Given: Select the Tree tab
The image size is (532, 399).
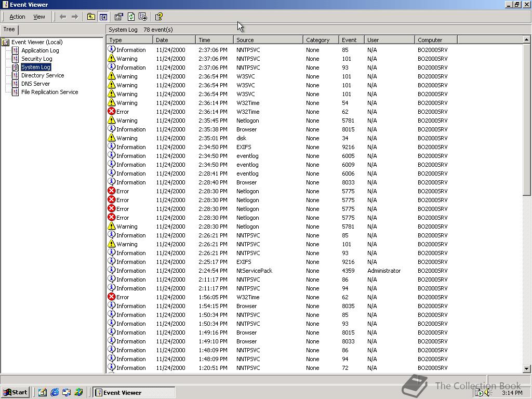Looking at the screenshot, I should [x=9, y=30].
